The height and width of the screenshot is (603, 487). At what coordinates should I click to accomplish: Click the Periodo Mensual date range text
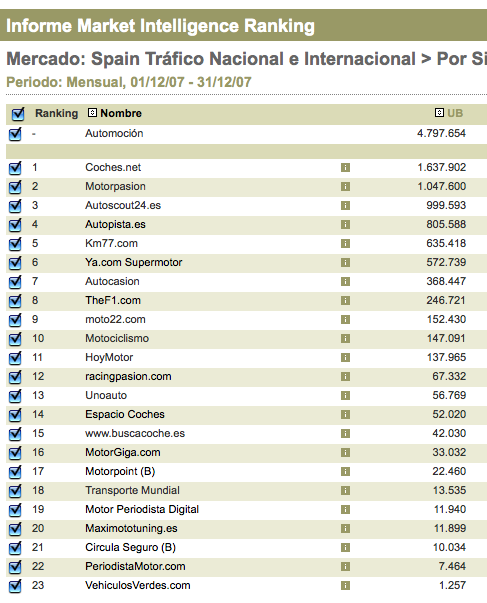click(129, 82)
